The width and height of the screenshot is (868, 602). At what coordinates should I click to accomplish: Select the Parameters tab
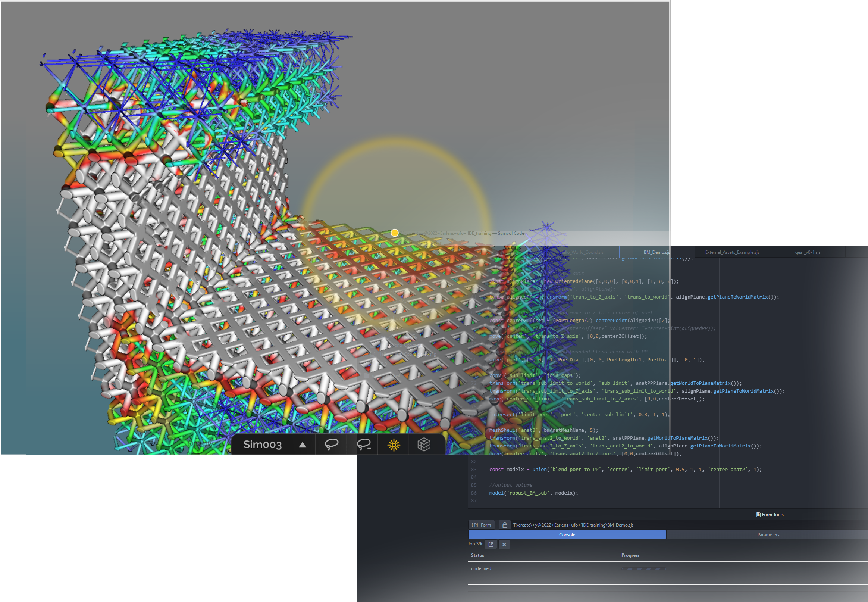coord(768,534)
